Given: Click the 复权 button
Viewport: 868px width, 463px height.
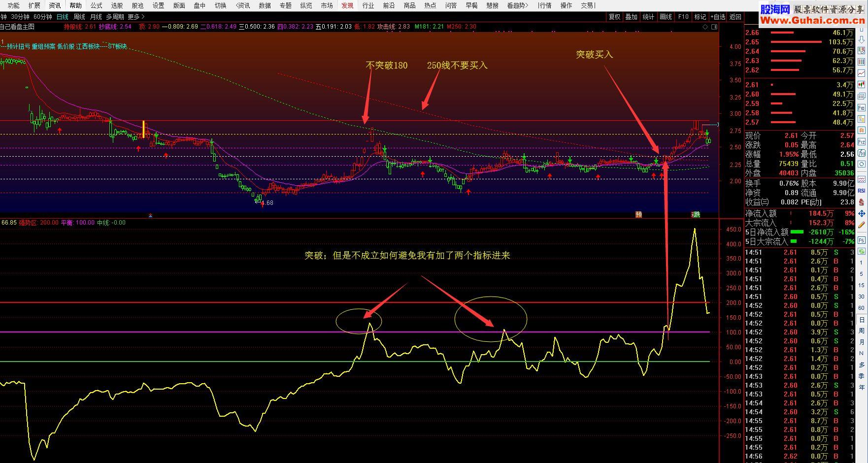Looking at the screenshot, I should (x=614, y=17).
